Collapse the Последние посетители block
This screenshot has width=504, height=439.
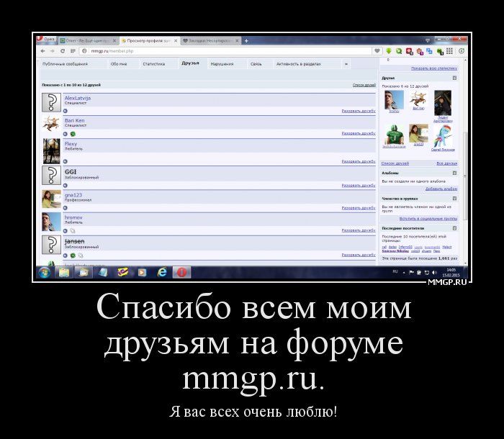click(454, 228)
